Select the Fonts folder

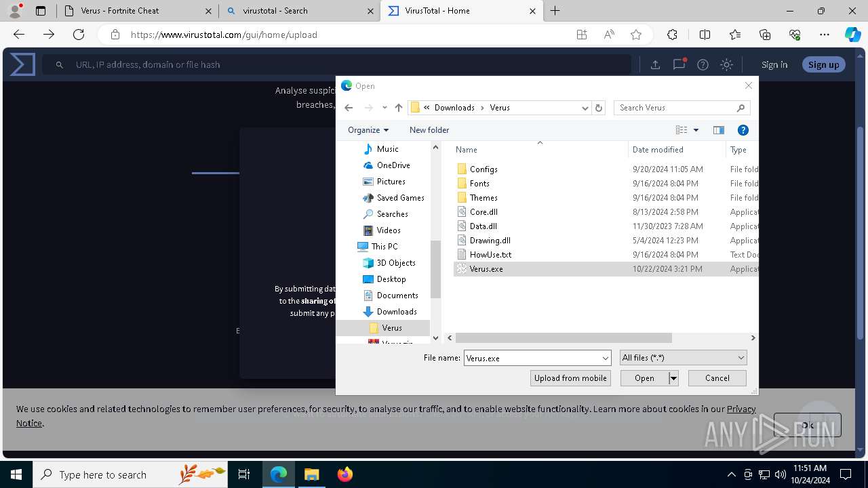pos(479,184)
